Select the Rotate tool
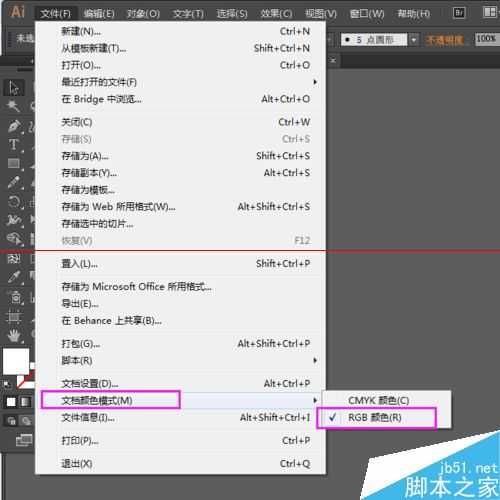 13,201
